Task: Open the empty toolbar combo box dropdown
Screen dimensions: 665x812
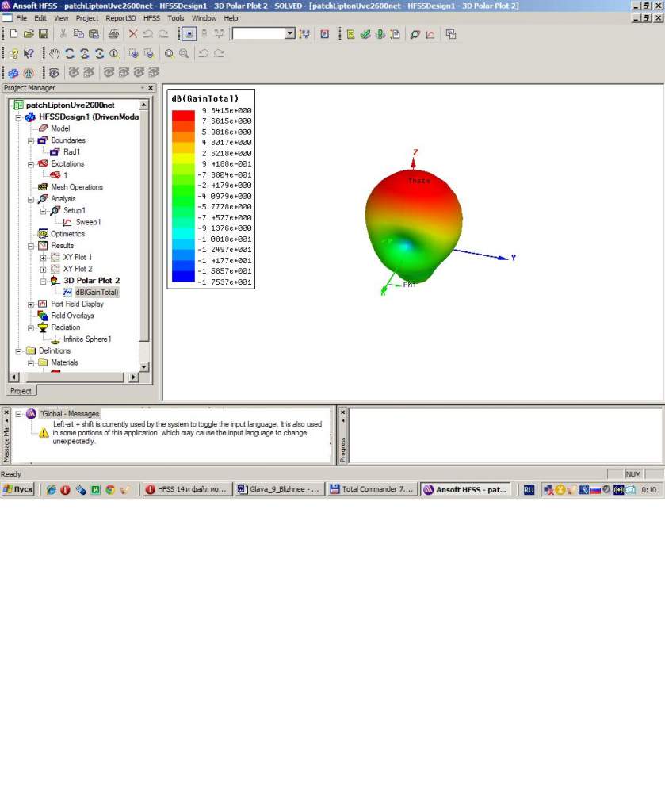Action: 289,34
